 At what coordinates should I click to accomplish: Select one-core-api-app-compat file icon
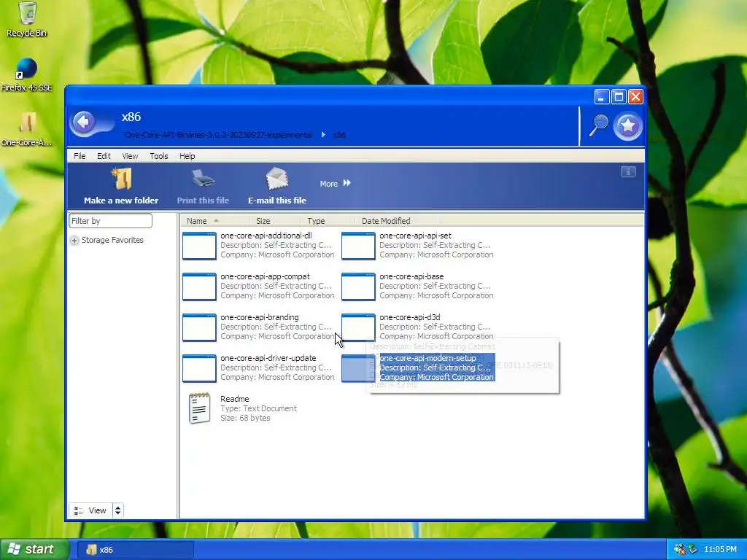199,287
